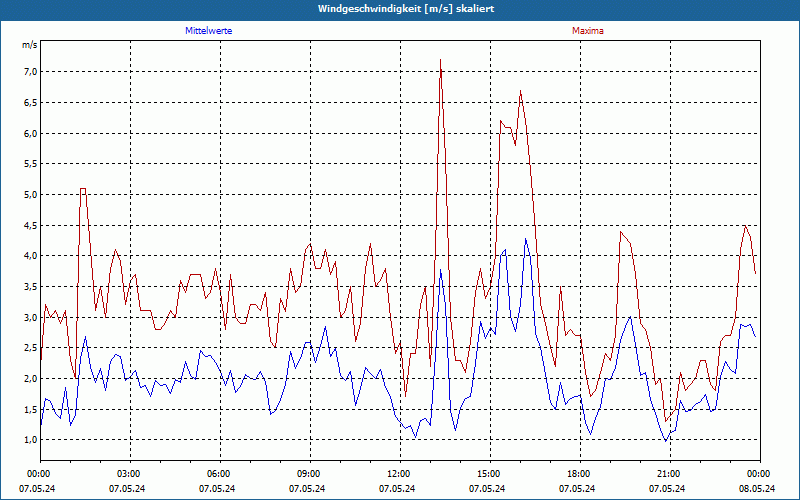Click the 5,5 y-axis value
This screenshot has width=800, height=500.
[31, 164]
